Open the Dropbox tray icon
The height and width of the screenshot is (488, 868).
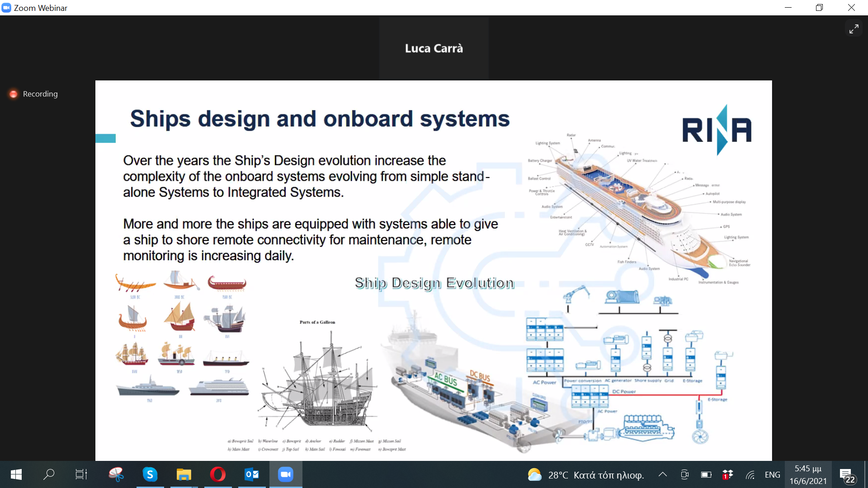(x=728, y=474)
